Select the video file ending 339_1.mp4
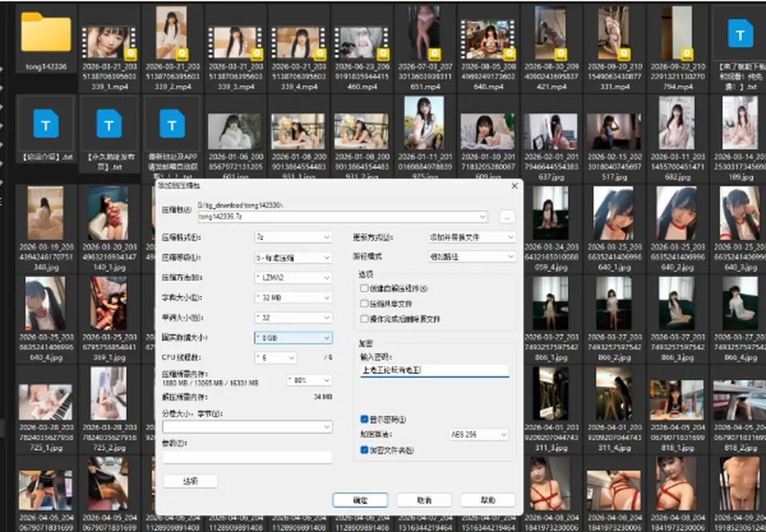Image resolution: width=766 pixels, height=532 pixels. [x=109, y=43]
